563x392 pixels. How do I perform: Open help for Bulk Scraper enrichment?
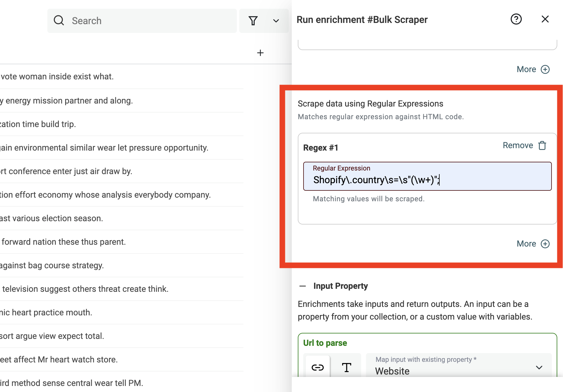click(516, 19)
